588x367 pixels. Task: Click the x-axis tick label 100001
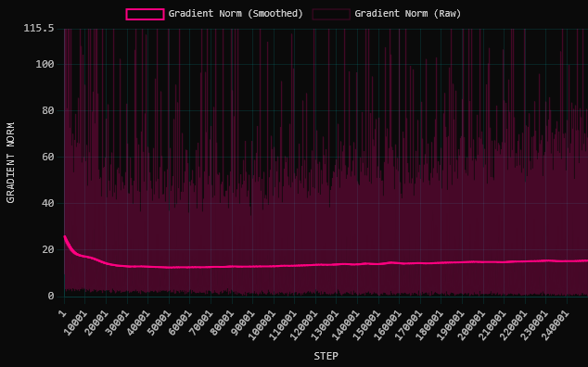(262, 325)
